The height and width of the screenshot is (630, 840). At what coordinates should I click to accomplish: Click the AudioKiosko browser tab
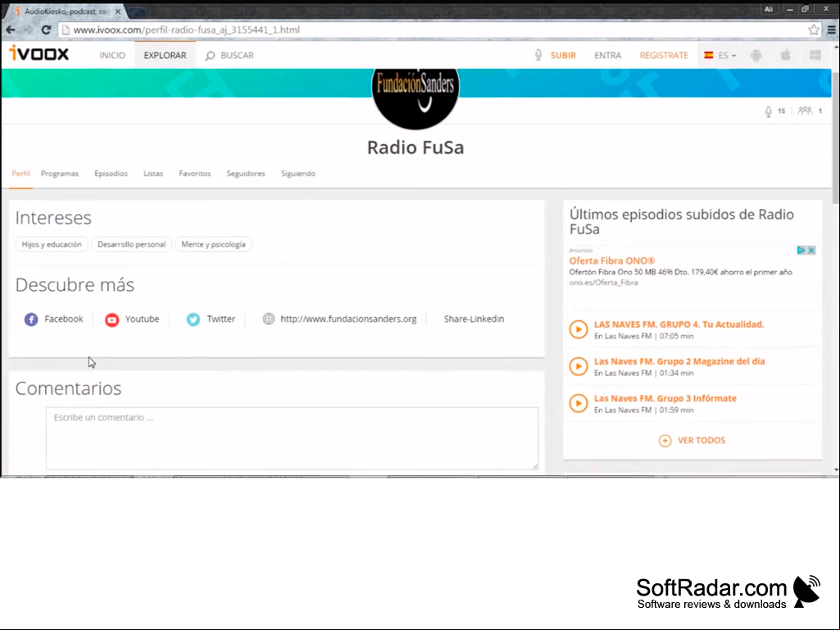66,11
